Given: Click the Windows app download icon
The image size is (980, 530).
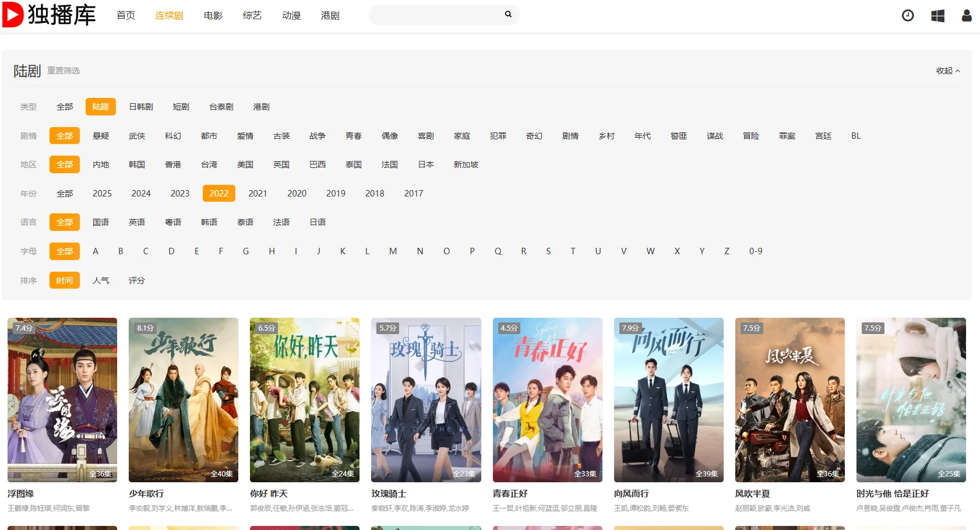Looking at the screenshot, I should coord(937,16).
